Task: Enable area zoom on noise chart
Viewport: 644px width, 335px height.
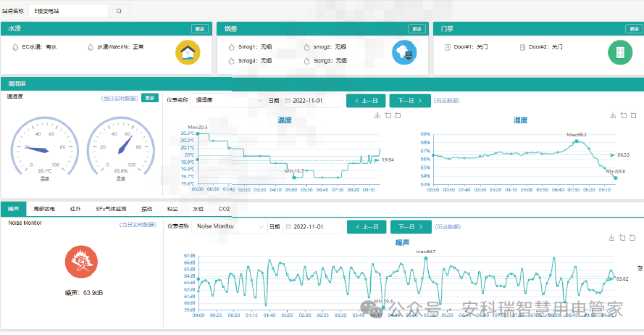Action: 622,238
